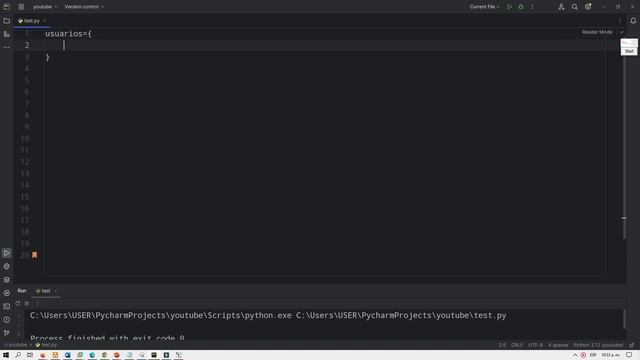Open more options in Run panel toolbar
640x360 pixels.
click(x=37, y=303)
